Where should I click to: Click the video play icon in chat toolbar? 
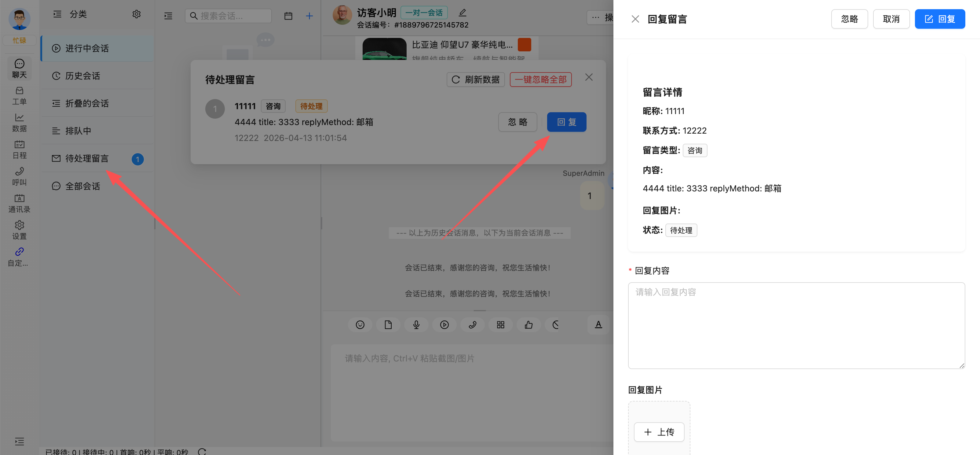pos(444,325)
